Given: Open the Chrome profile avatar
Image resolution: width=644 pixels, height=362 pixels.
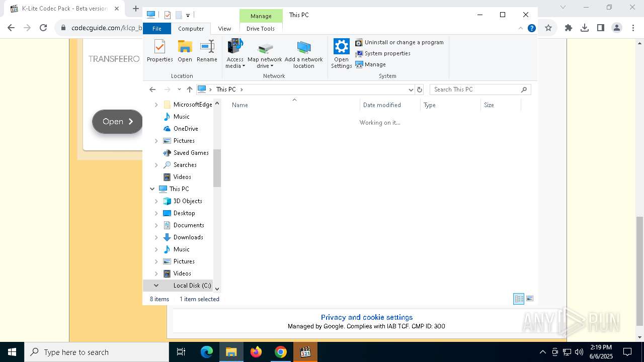Looking at the screenshot, I should [617, 28].
